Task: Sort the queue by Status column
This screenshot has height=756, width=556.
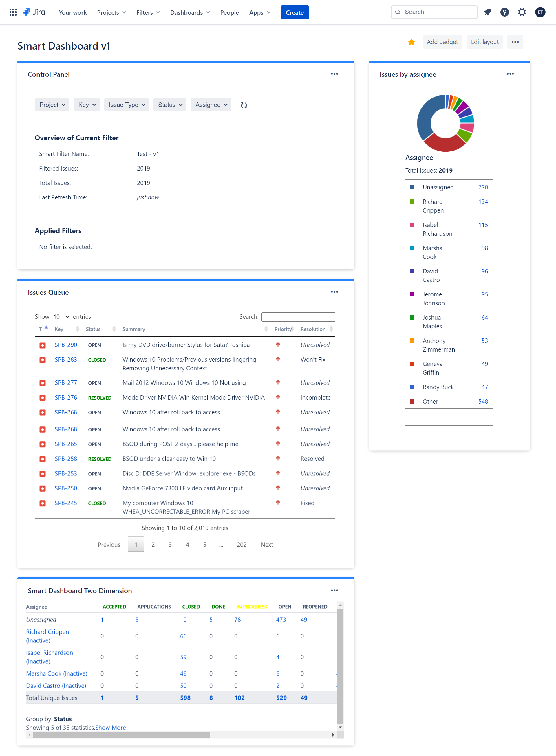Action: (x=101, y=329)
